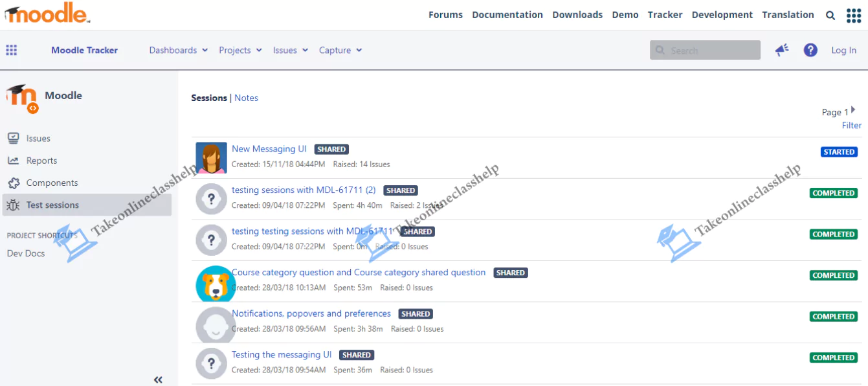Click the dog avatar thumbnail

click(x=214, y=282)
